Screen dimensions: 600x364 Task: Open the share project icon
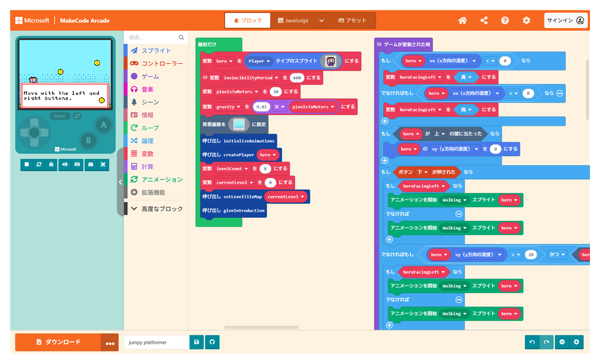pyautogui.click(x=484, y=20)
